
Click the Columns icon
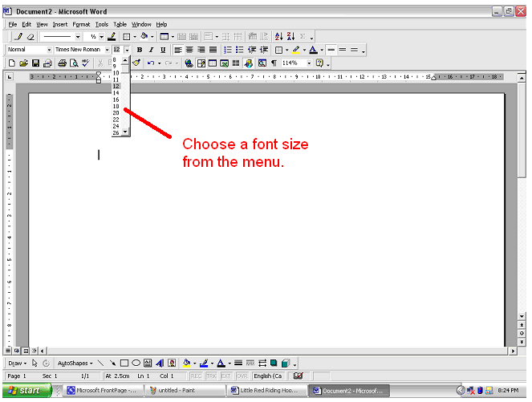[x=236, y=63]
